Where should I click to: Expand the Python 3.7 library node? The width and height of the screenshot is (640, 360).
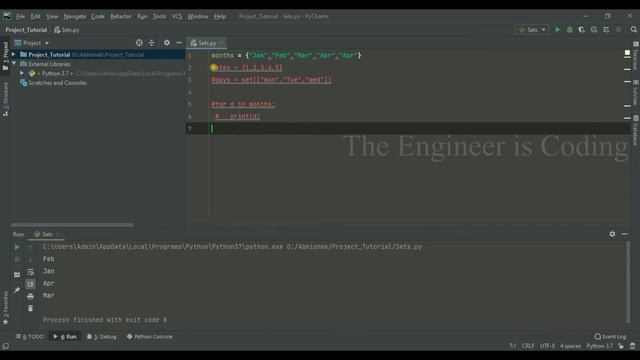click(x=22, y=73)
